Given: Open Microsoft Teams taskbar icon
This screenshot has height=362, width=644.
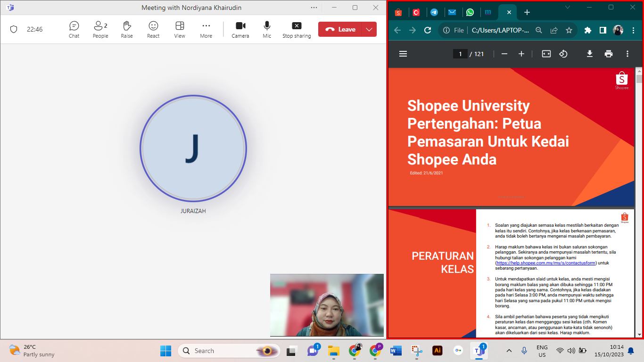Looking at the screenshot, I should 479,351.
